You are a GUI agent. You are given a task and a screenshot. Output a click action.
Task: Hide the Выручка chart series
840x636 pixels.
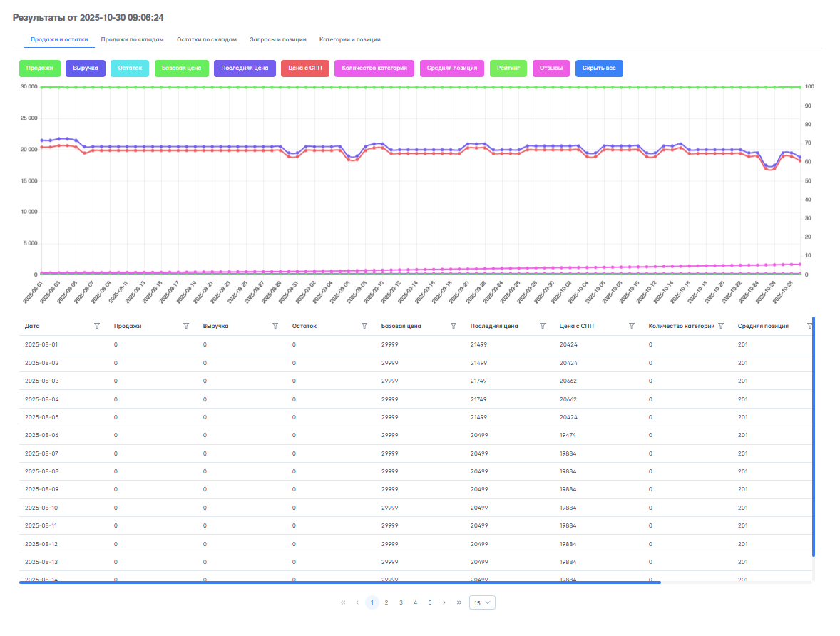[x=86, y=68]
